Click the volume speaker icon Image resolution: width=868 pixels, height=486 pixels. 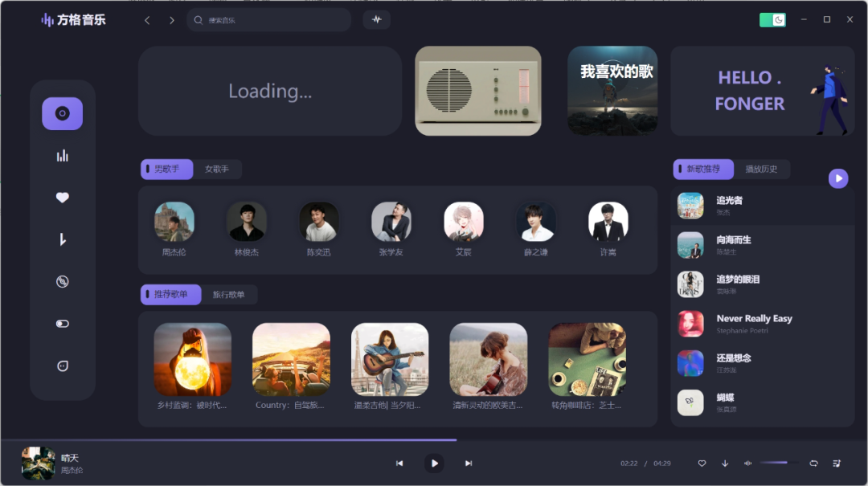[x=748, y=464]
